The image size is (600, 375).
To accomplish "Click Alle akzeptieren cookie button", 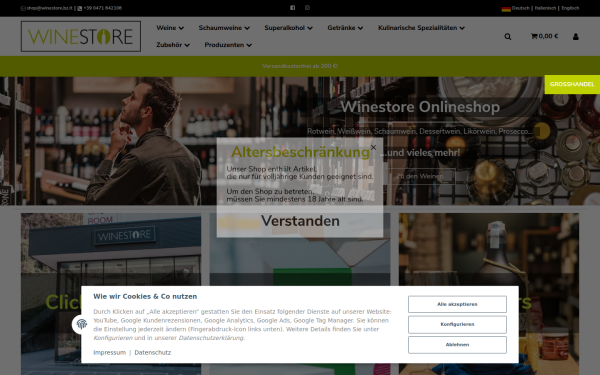I will tap(457, 304).
